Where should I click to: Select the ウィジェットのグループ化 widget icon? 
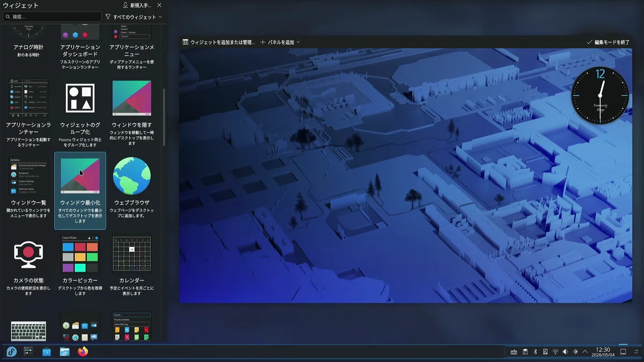80,98
